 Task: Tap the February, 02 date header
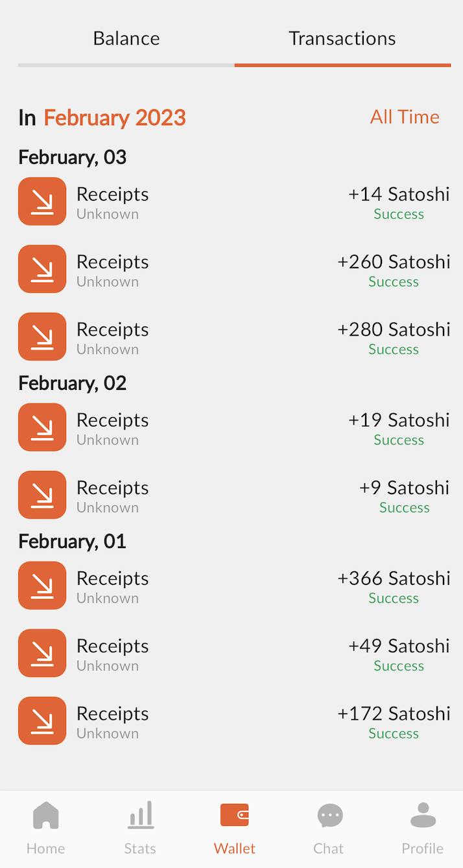pyautogui.click(x=73, y=383)
